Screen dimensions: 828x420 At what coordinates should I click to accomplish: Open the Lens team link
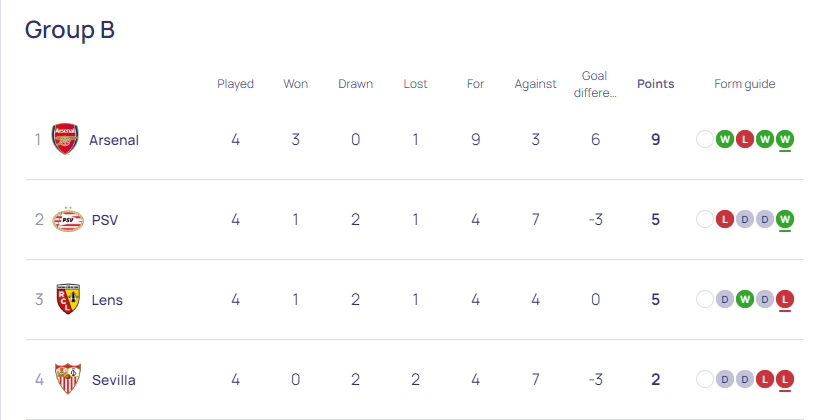click(x=107, y=300)
